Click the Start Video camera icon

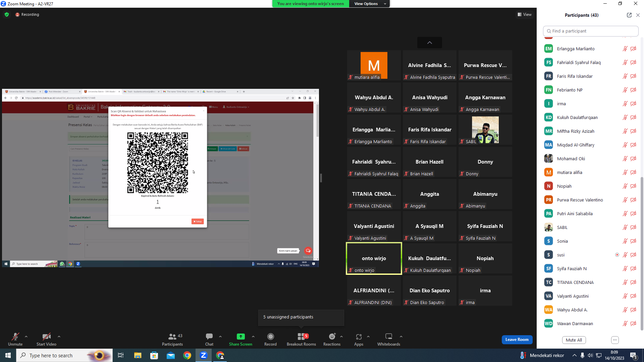46,337
